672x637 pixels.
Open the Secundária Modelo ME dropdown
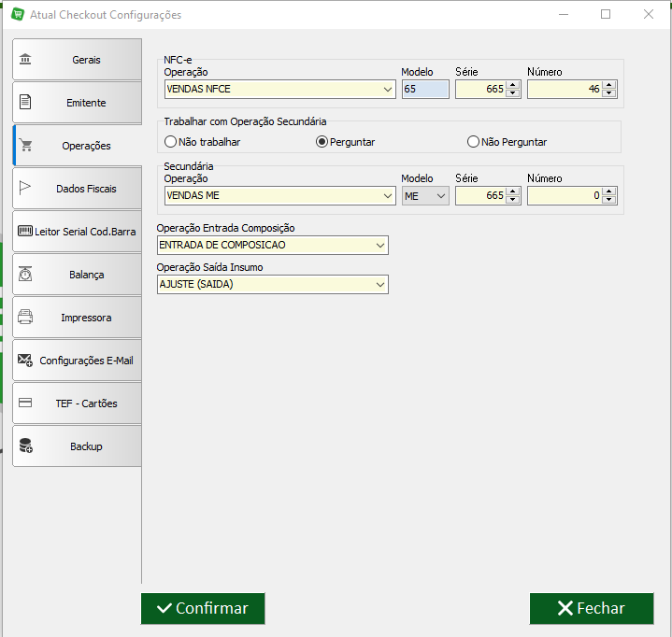coord(440,196)
